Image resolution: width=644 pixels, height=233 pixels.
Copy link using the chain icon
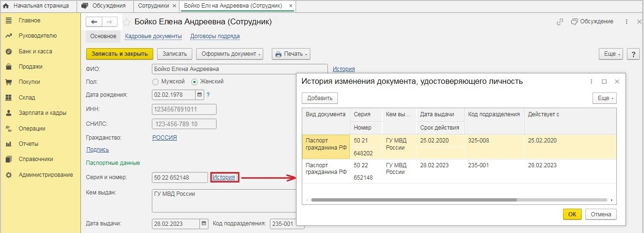click(x=560, y=22)
